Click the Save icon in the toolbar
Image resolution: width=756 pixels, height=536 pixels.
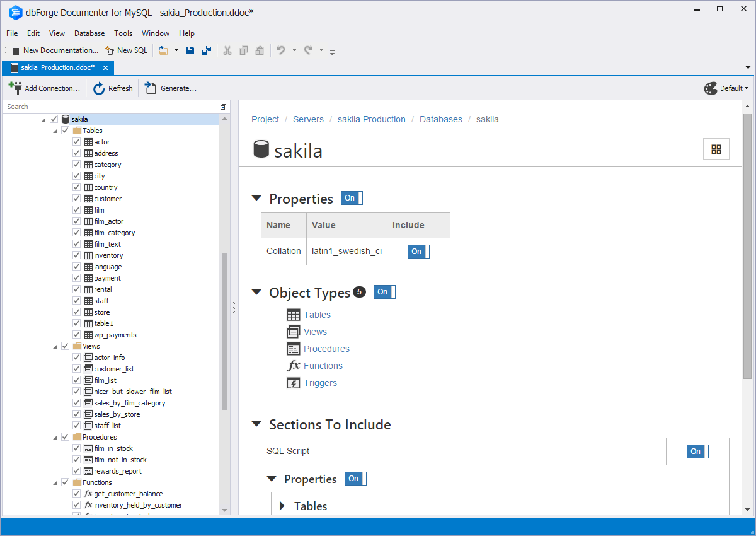(x=190, y=50)
